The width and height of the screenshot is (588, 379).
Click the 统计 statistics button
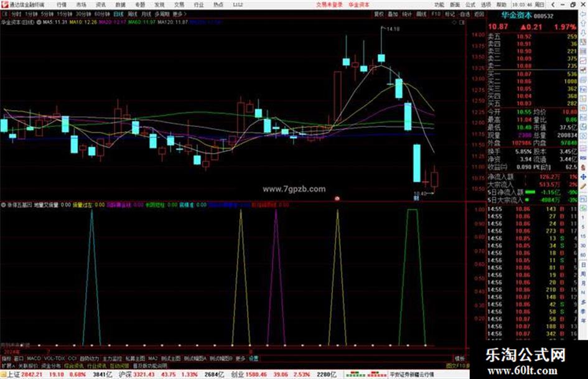(407, 14)
